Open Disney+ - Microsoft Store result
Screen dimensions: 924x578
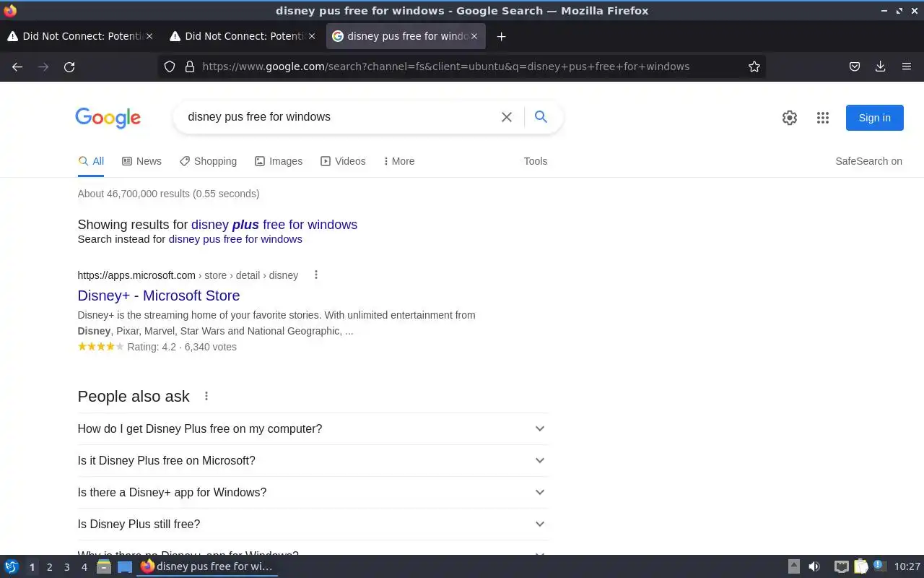pyautogui.click(x=159, y=296)
